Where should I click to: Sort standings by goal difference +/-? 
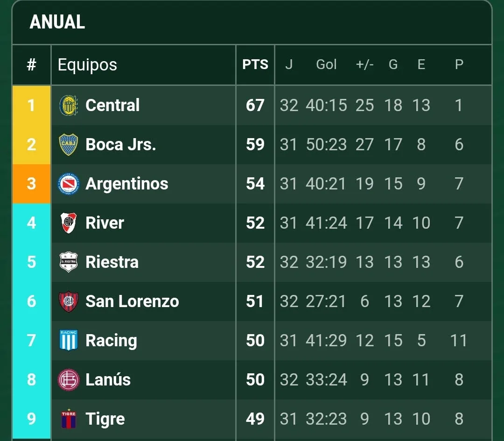(364, 65)
